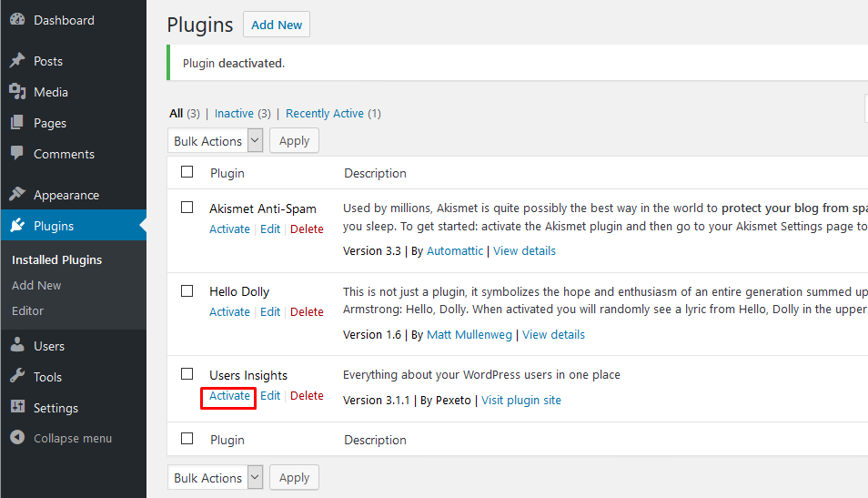This screenshot has height=498, width=868.
Task: Activate the Akismet Anti-Spam plugin
Action: (x=229, y=229)
